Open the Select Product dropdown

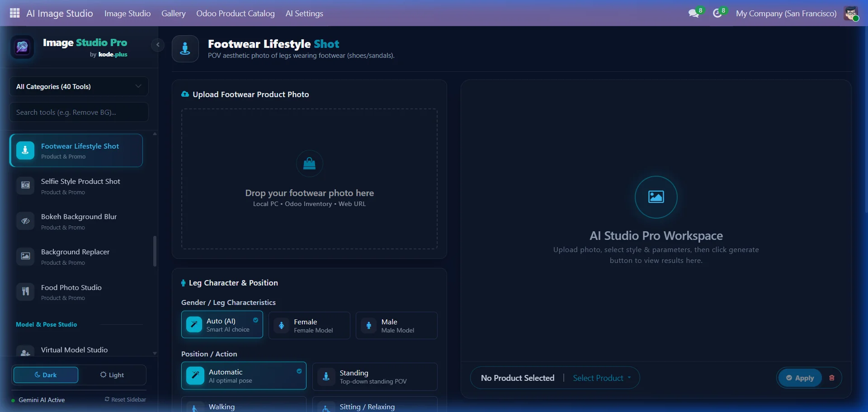point(602,378)
